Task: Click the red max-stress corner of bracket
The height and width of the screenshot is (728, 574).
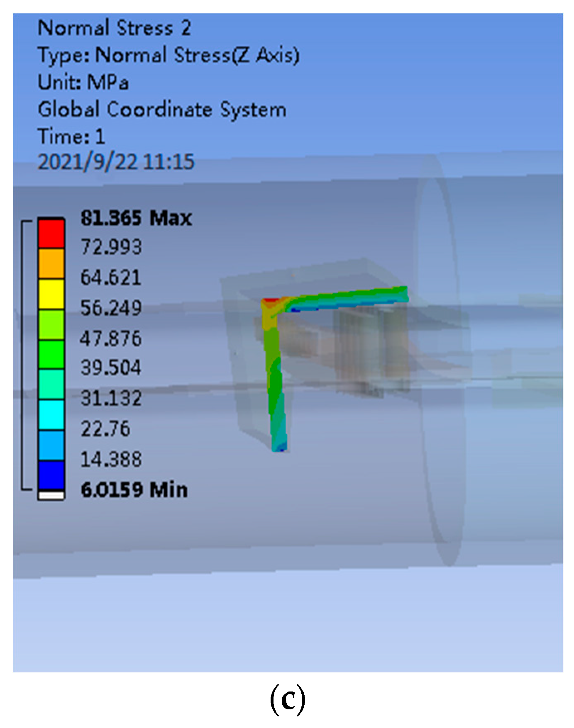Action: 270,302
